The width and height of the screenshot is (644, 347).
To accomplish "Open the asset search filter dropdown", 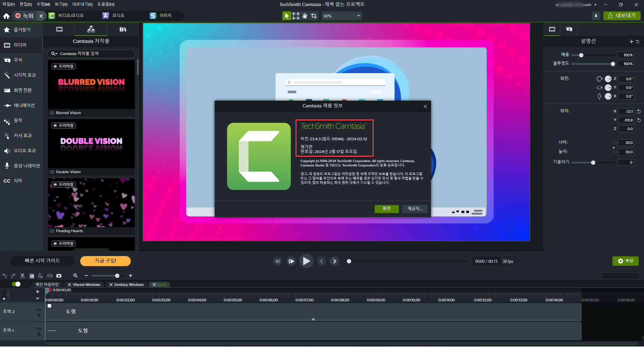I will coord(54,54).
